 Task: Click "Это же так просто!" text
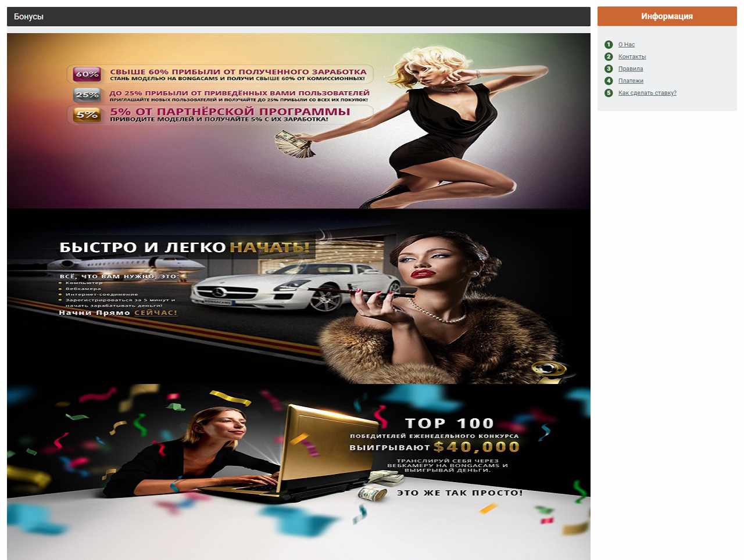coord(460,493)
